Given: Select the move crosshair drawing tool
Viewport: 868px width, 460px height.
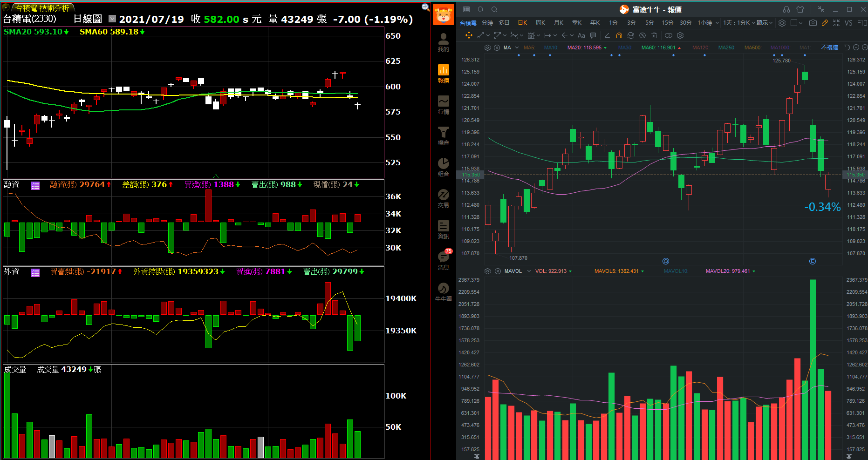Looking at the screenshot, I should pos(469,35).
